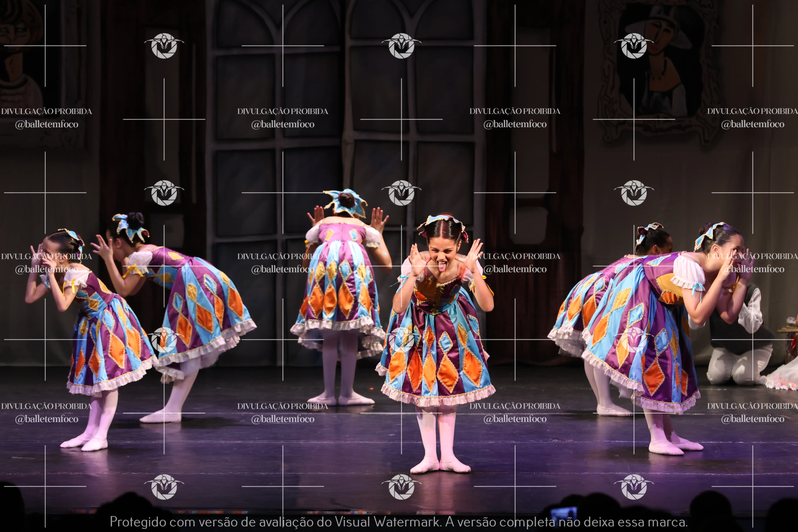Click the watermark logo directly below the center dancer's feet
The height and width of the screenshot is (532, 798).
[x=401, y=487]
